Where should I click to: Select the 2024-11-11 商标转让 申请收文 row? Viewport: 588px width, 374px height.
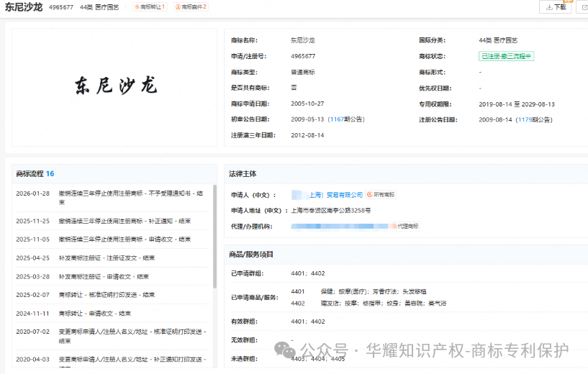[112, 314]
